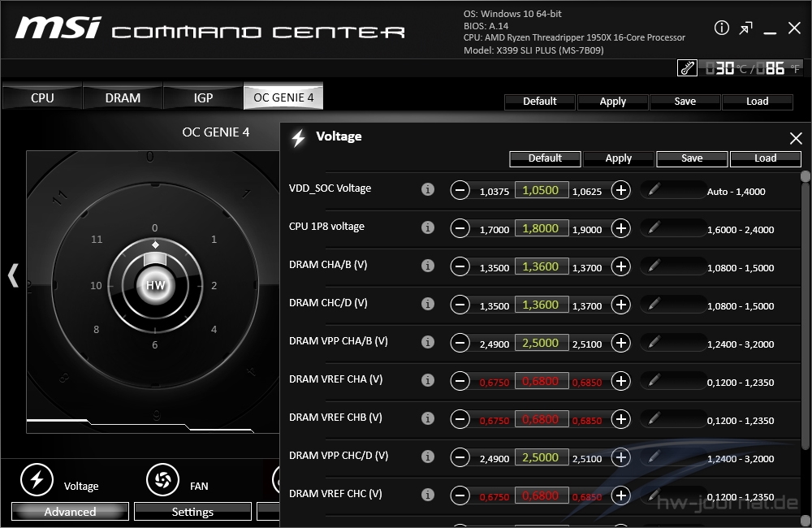Click info icon for DRAM VREF CHA
Image resolution: width=812 pixels, height=528 pixels.
428,380
